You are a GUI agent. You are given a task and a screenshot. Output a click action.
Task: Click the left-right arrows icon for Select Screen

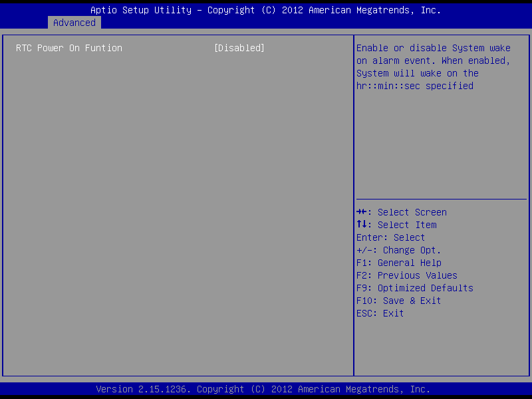pyautogui.click(x=362, y=212)
